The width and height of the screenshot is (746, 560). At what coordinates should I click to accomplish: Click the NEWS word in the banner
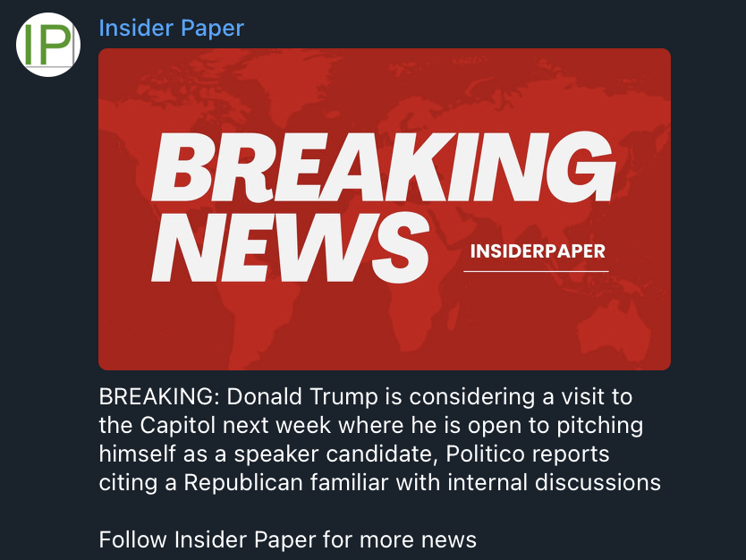(x=290, y=248)
